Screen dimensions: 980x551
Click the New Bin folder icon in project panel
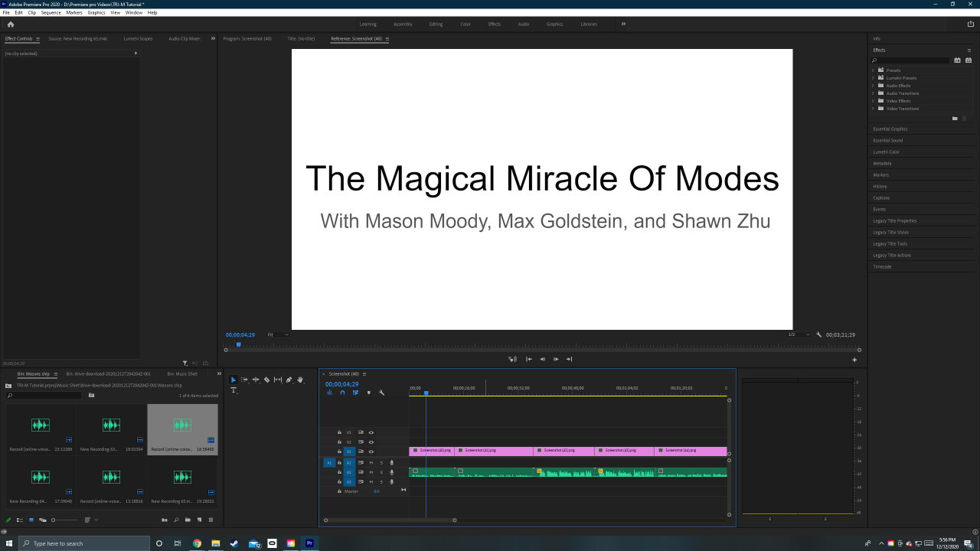[188, 520]
